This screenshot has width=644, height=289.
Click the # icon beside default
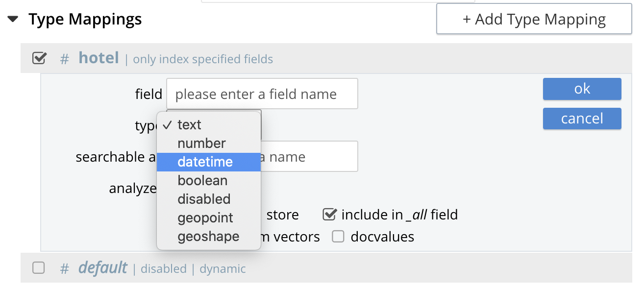tap(64, 269)
